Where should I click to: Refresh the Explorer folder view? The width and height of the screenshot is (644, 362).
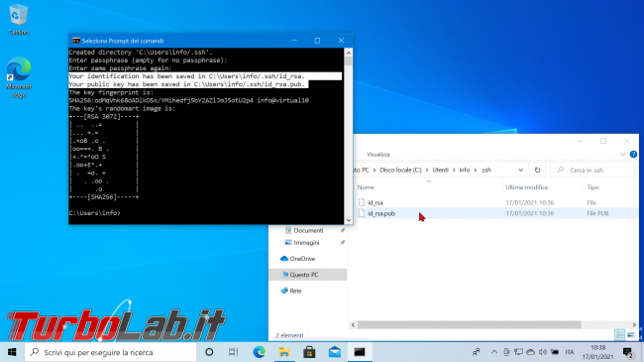pos(537,170)
